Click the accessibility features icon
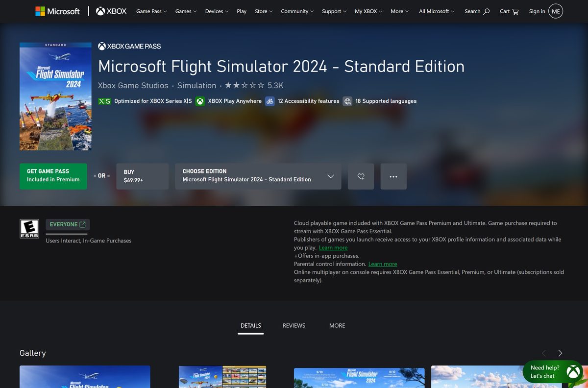The width and height of the screenshot is (588, 388). coord(270,101)
